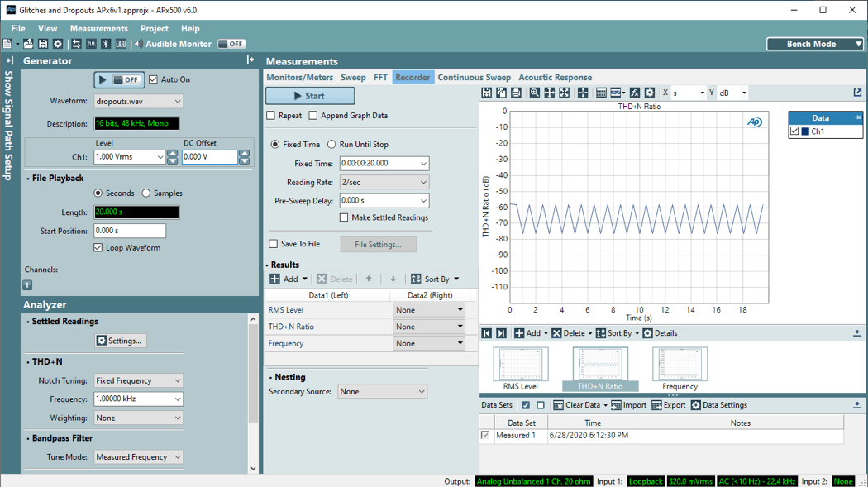This screenshot has width=868, height=487.
Task: Open the fx derived result icon
Action: click(634, 93)
